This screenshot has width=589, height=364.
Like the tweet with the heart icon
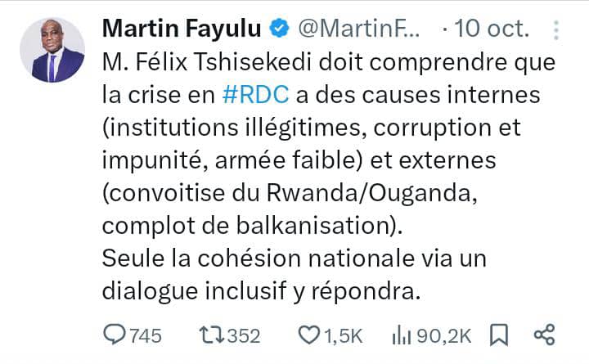coord(308,335)
